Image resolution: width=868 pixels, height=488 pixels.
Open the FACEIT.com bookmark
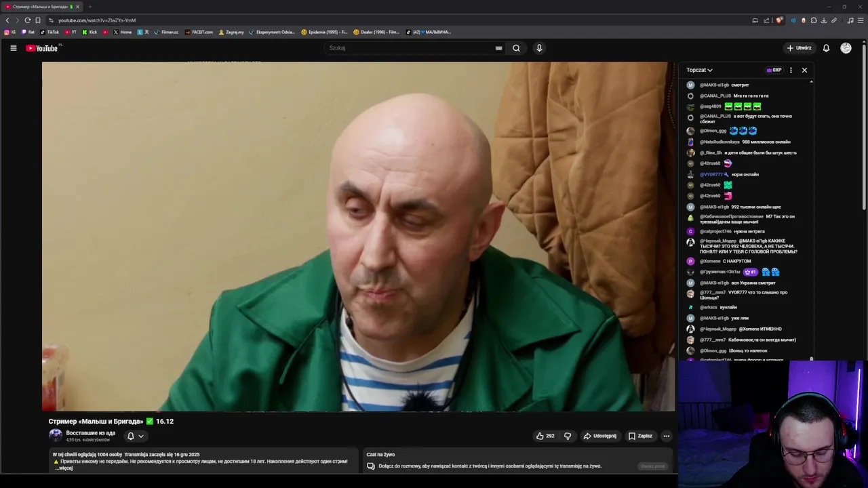tap(198, 32)
